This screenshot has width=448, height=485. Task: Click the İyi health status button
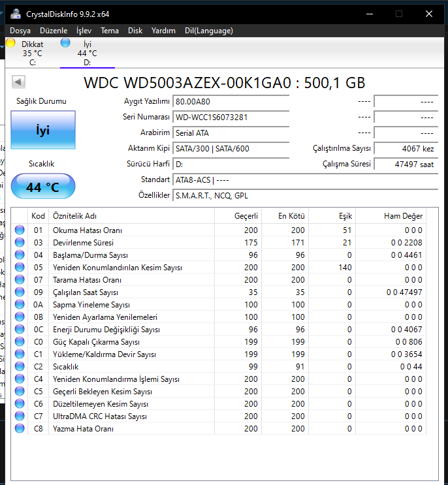43,130
